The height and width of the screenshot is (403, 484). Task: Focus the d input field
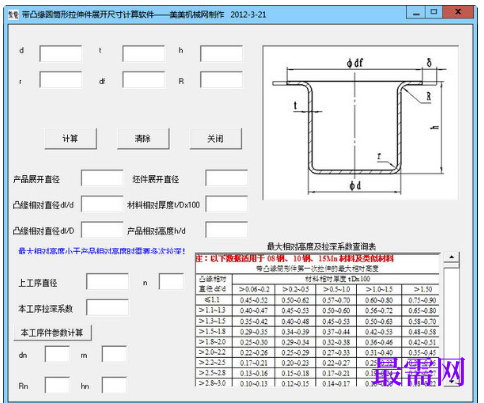61,54
